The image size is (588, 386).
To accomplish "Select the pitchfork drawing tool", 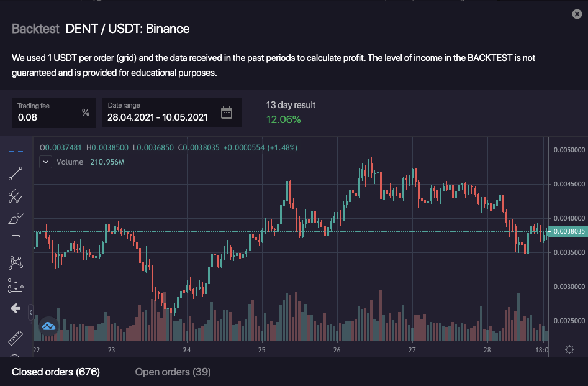I will (16, 196).
